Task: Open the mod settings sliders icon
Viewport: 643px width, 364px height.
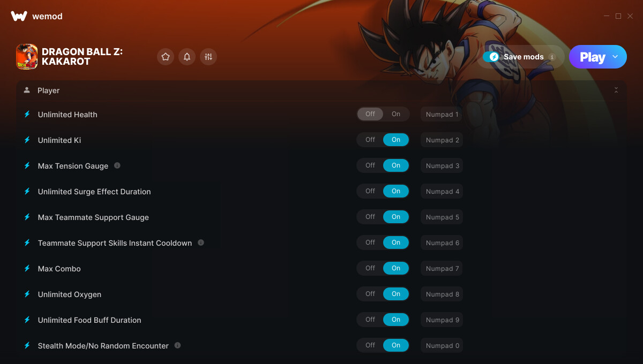Action: (208, 57)
